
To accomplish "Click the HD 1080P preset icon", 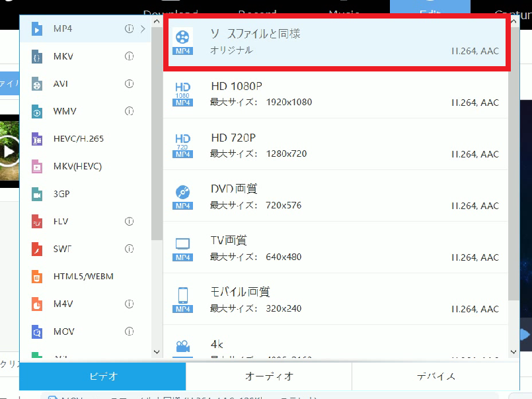I will pos(182,93).
